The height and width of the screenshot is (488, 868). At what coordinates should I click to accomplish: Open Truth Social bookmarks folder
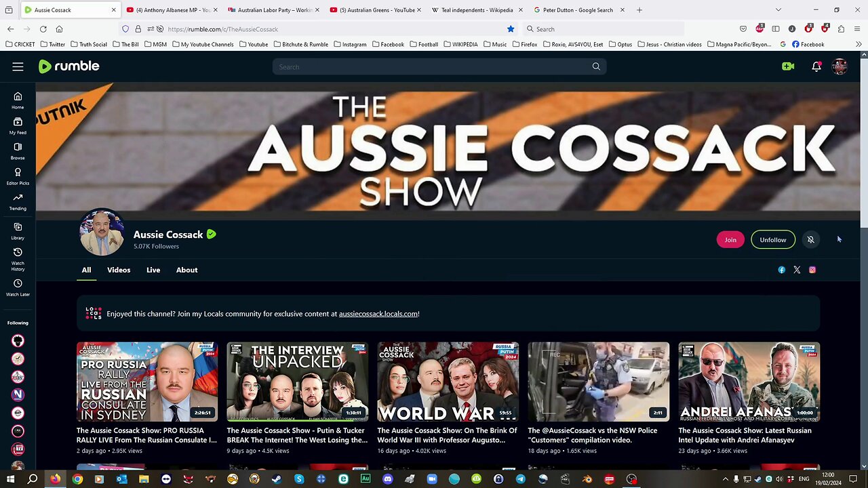88,44
